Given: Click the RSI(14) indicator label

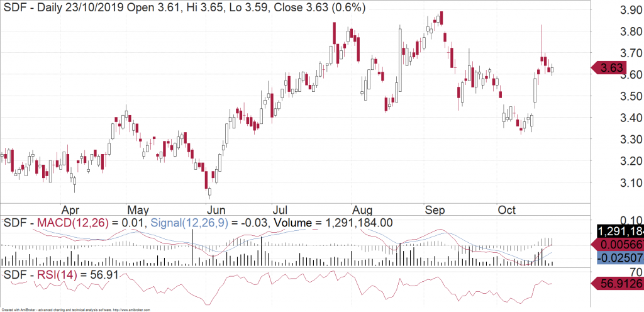Looking at the screenshot, I should (x=52, y=274).
